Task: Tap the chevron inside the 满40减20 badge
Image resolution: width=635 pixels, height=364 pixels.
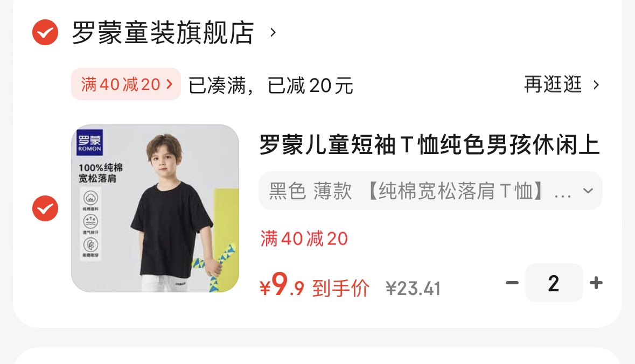Action: point(170,84)
